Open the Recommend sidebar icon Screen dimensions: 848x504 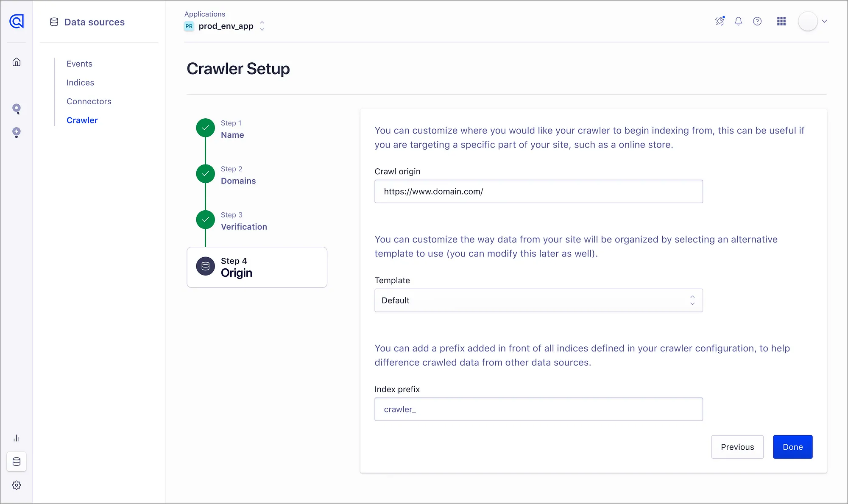pos(17,132)
